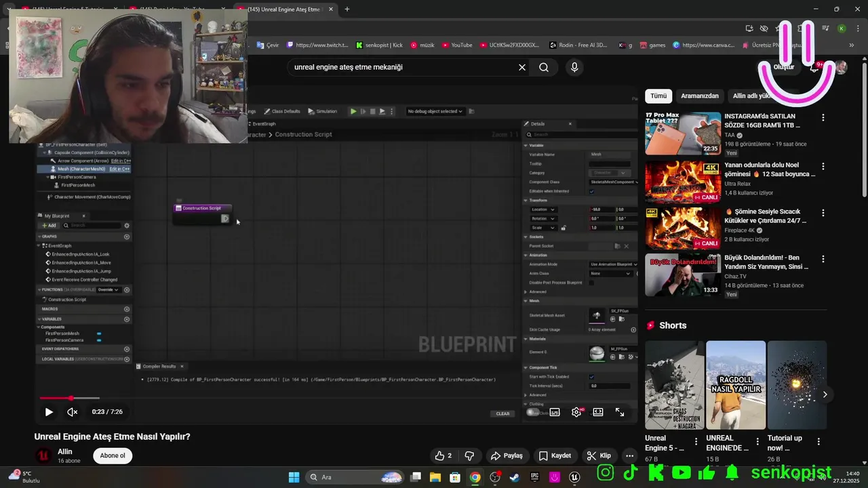Open the YouTube account avatar menu
Image resolution: width=868 pixels, height=488 pixels.
pos(841,67)
